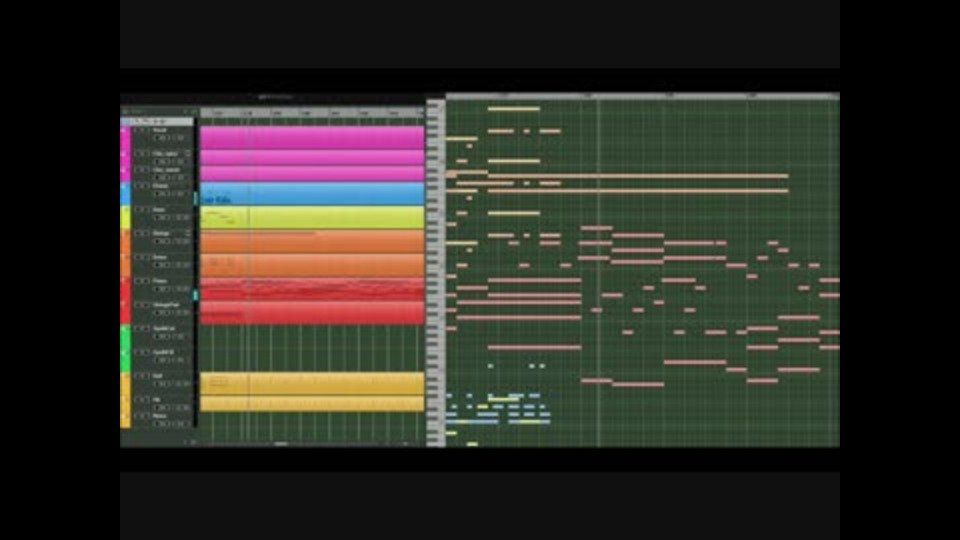Click the arrangement timeline ruler
960x540 pixels.
312,113
